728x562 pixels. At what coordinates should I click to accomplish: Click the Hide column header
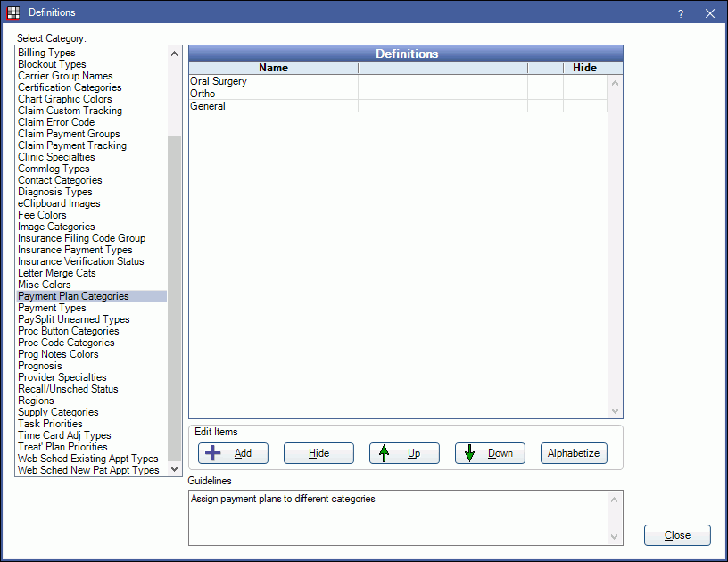click(585, 68)
